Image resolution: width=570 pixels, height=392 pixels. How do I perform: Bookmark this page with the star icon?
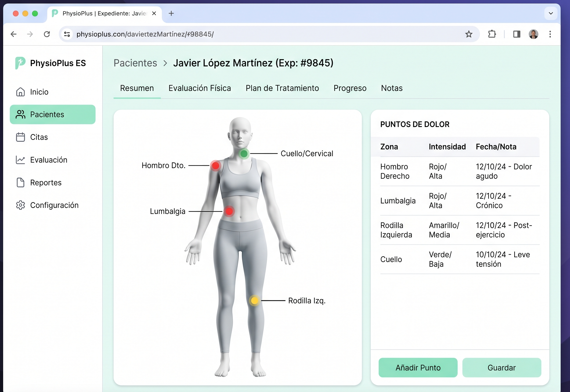[x=469, y=34]
